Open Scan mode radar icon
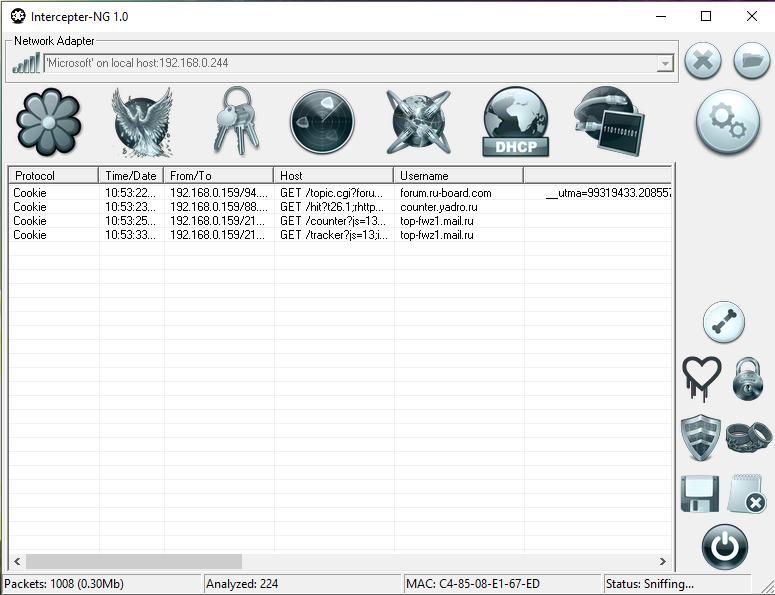Viewport: 775px width, 595px height. pyautogui.click(x=322, y=122)
